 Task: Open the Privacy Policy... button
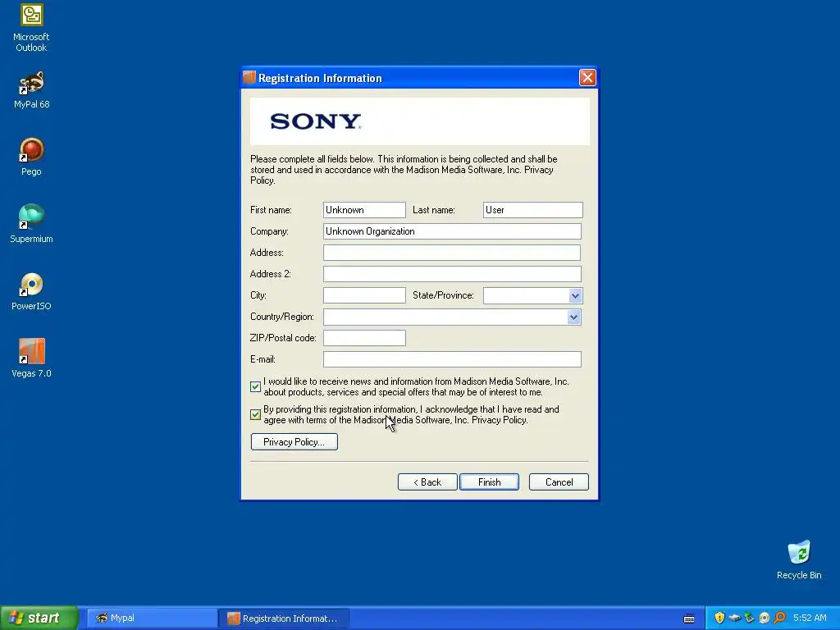[x=294, y=442]
